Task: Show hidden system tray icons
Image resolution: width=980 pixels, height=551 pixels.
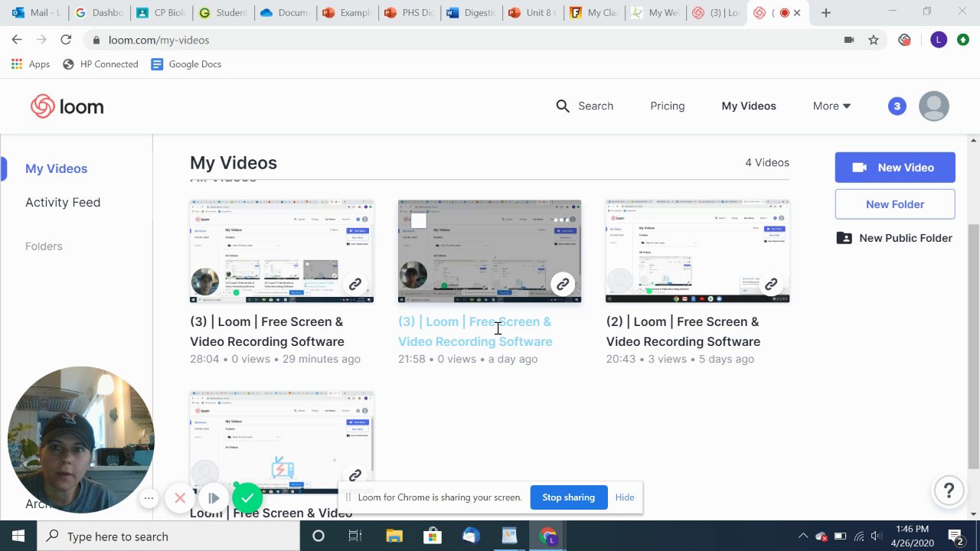Action: coord(802,536)
